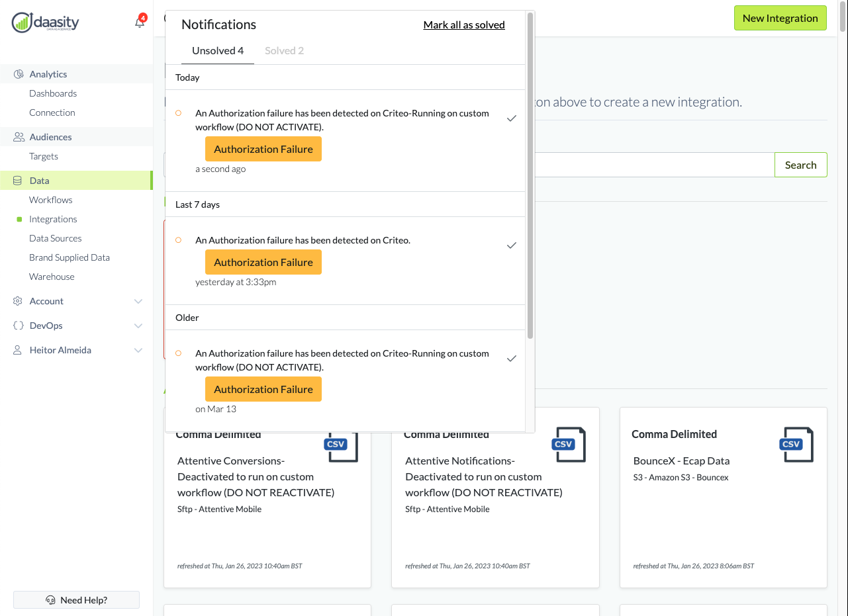Expand the Account menu chevron
The image size is (848, 616).
pos(138,301)
